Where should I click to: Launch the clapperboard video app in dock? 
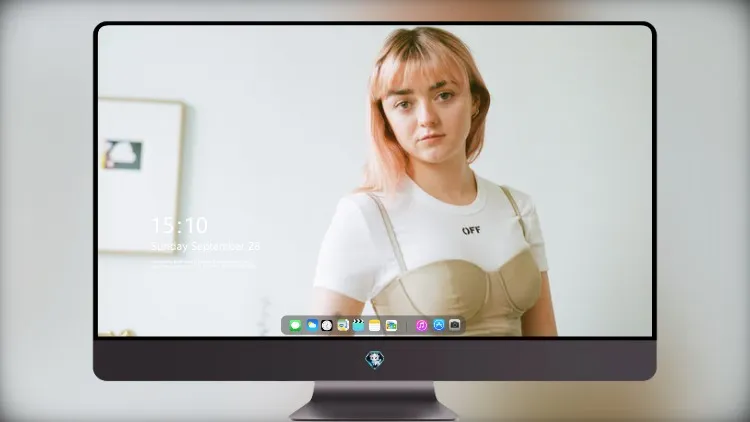point(358,325)
